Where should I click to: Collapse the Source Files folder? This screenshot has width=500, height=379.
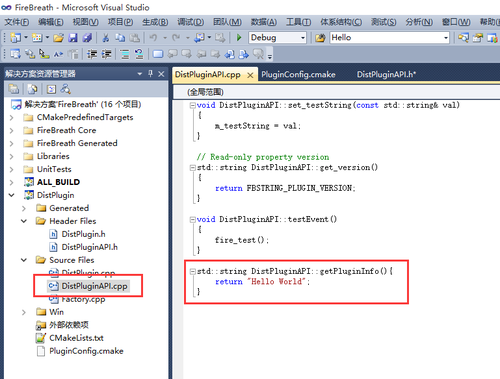[24, 260]
